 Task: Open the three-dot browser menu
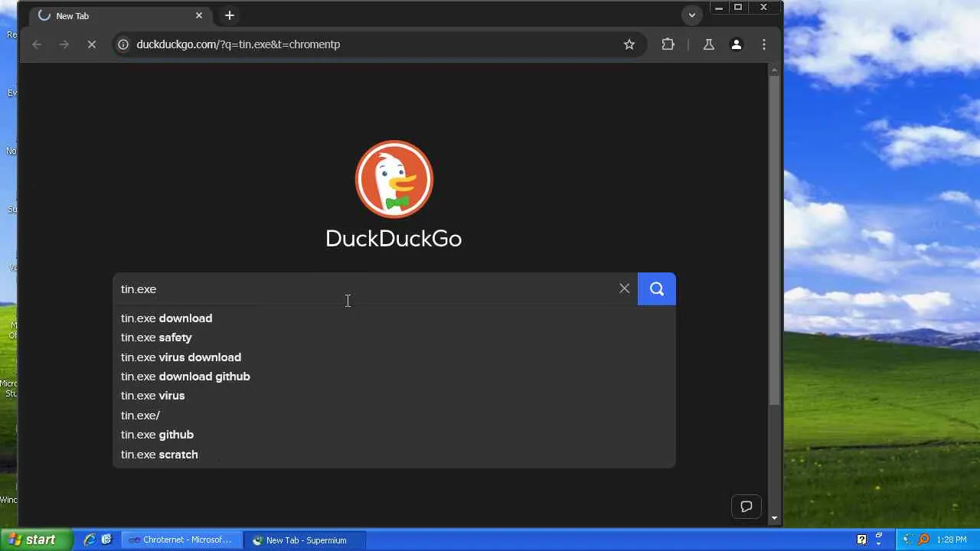coord(764,44)
